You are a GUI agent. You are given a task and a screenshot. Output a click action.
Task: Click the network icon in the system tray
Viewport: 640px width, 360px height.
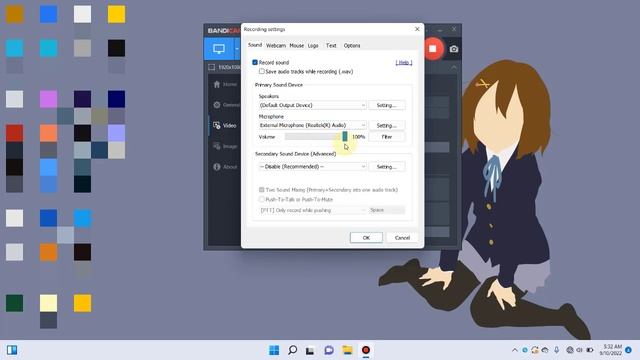click(570, 350)
